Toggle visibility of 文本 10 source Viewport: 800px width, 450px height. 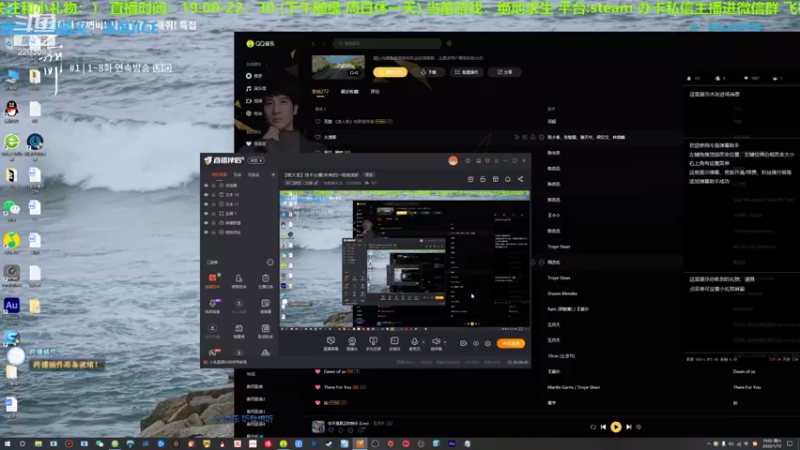[206, 195]
